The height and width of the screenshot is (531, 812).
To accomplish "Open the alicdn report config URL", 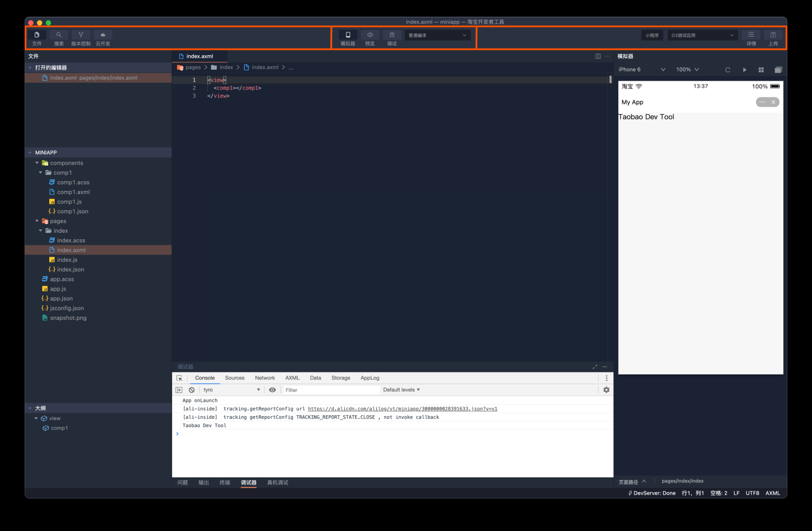I will click(x=402, y=409).
